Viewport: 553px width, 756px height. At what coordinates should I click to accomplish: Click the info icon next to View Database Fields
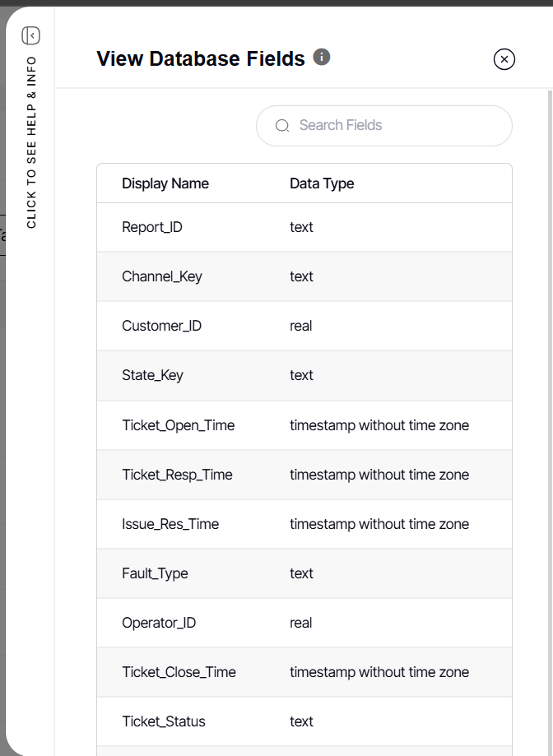[x=322, y=57]
